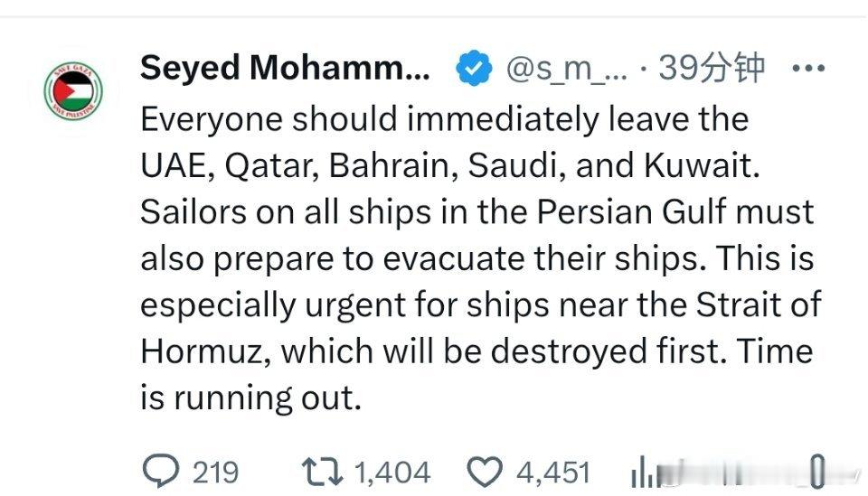Image resolution: width=868 pixels, height=496 pixels.
Task: Click the 219 replies count
Action: click(215, 472)
